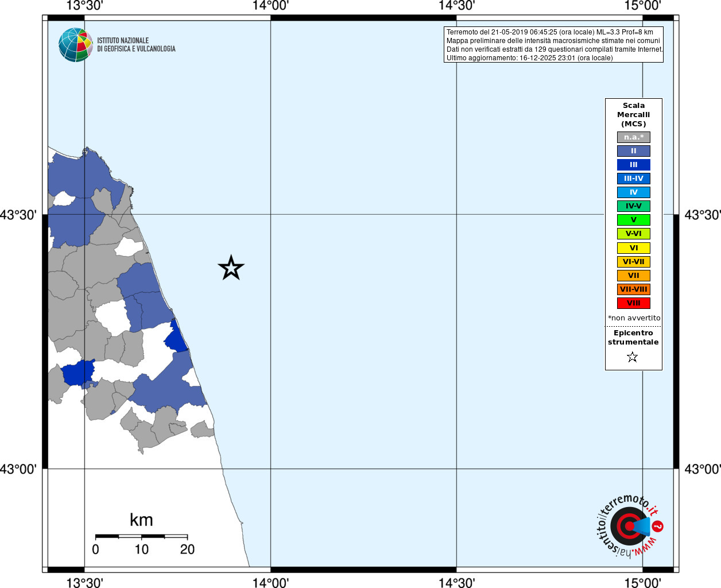Click the IV-V legend color box
This screenshot has width=721, height=588.
[x=633, y=206]
